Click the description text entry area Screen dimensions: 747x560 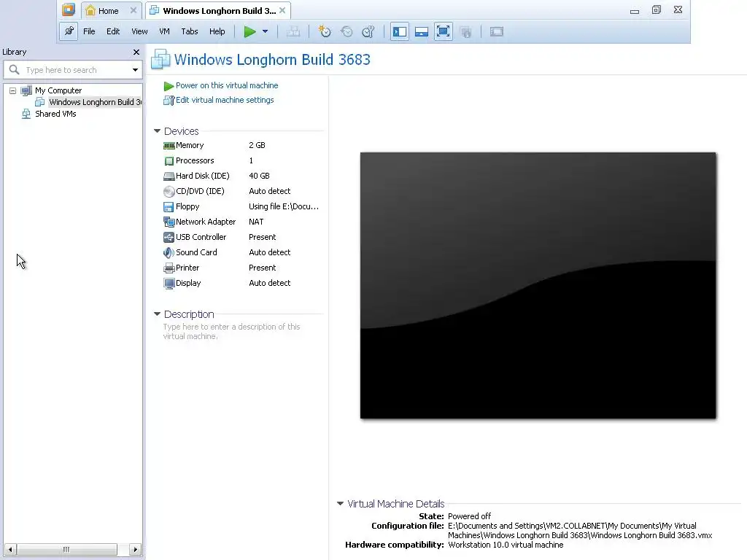(x=231, y=332)
